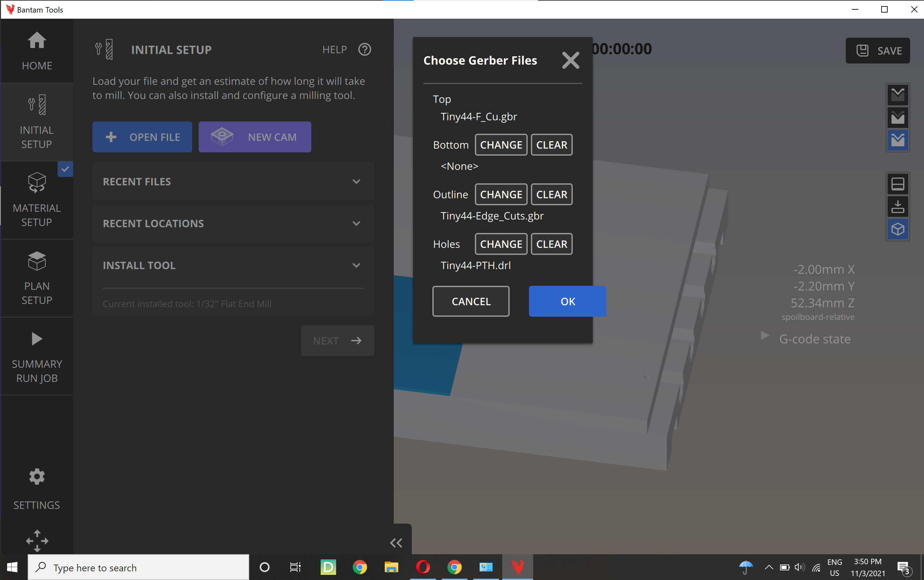Click the NEW CAM button

click(255, 137)
